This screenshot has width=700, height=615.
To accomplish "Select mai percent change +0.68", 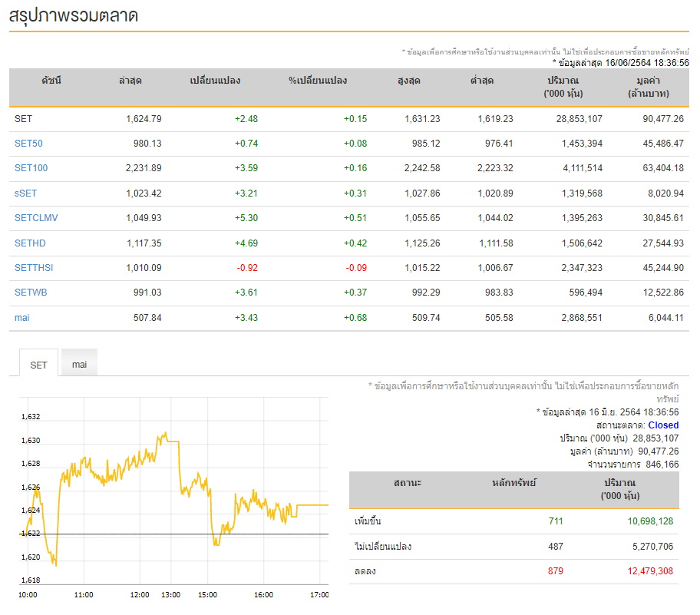I will coord(355,318).
